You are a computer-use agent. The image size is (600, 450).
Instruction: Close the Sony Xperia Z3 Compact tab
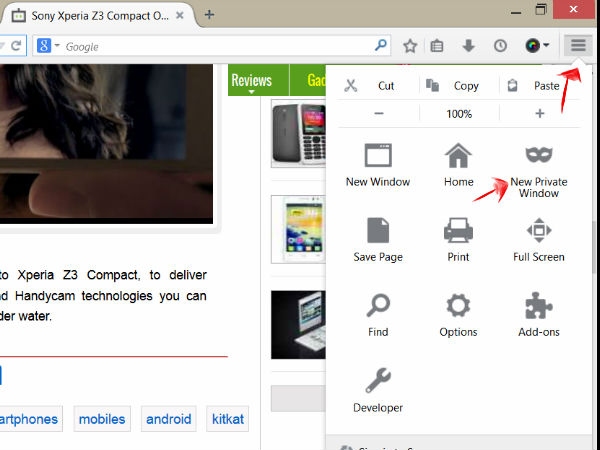[179, 15]
